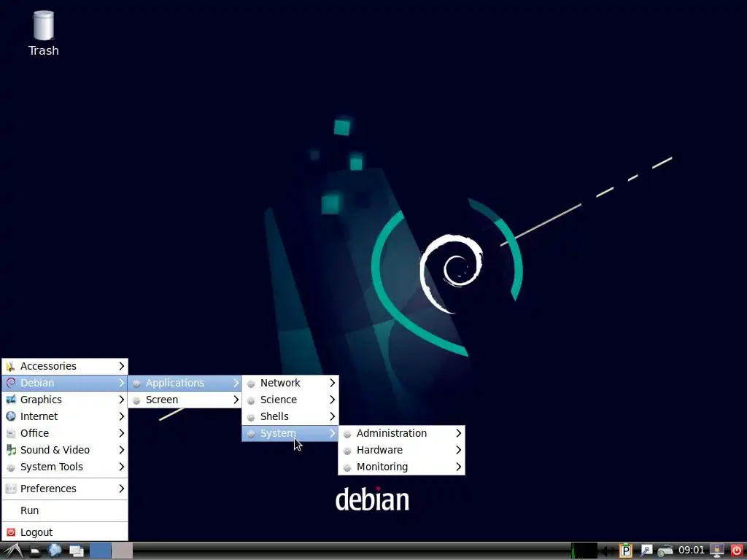
Task: Open the Graphics menu
Action: click(65, 400)
